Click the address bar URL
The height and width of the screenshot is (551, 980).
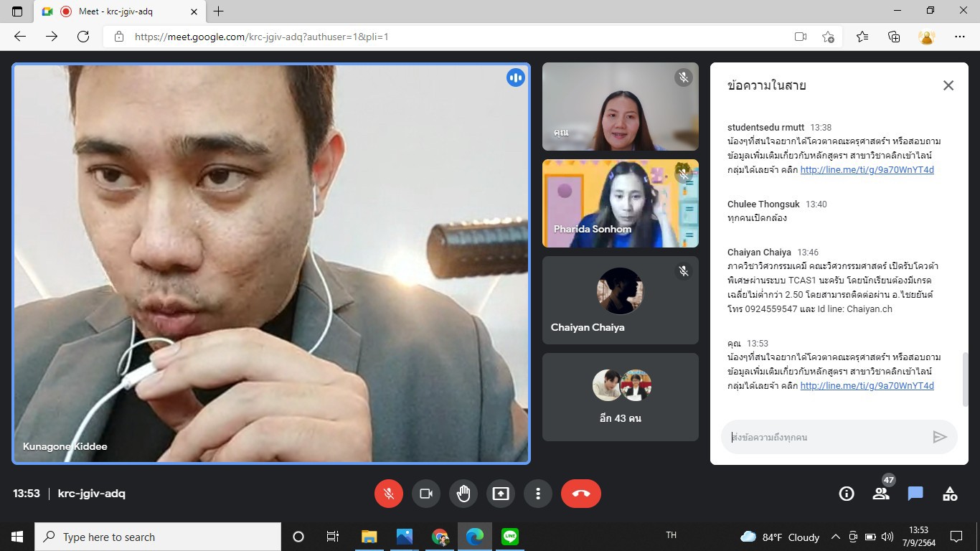coord(262,37)
